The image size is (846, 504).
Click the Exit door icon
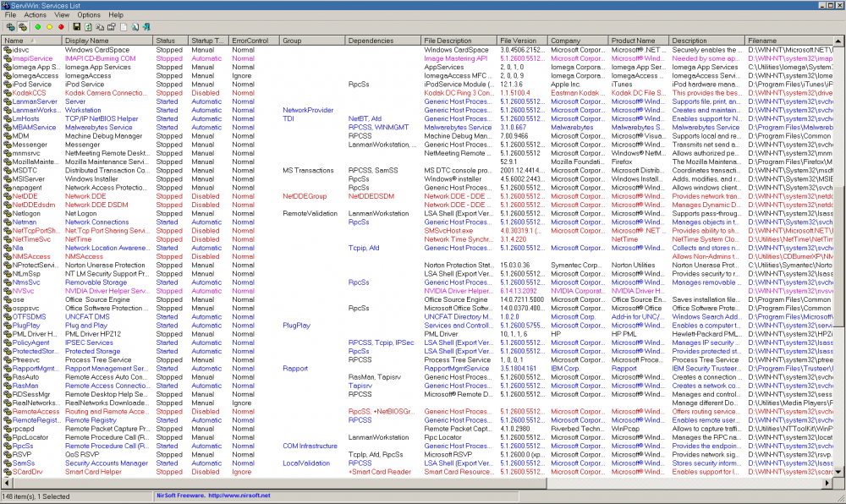[x=147, y=27]
